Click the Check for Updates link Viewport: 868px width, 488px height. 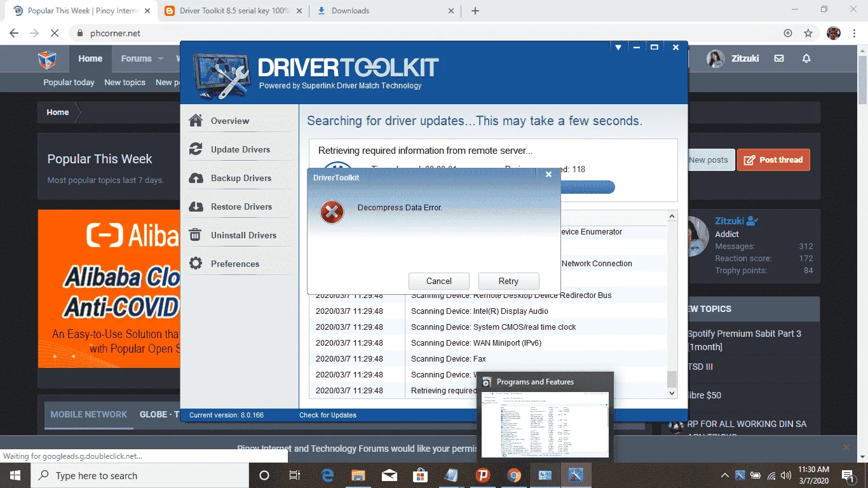coord(328,415)
